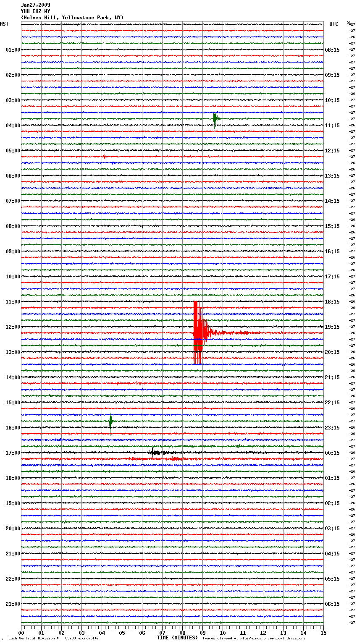Select the 13:00 MST time label
Screen dimensions: 357x644
pyautogui.click(x=13, y=352)
